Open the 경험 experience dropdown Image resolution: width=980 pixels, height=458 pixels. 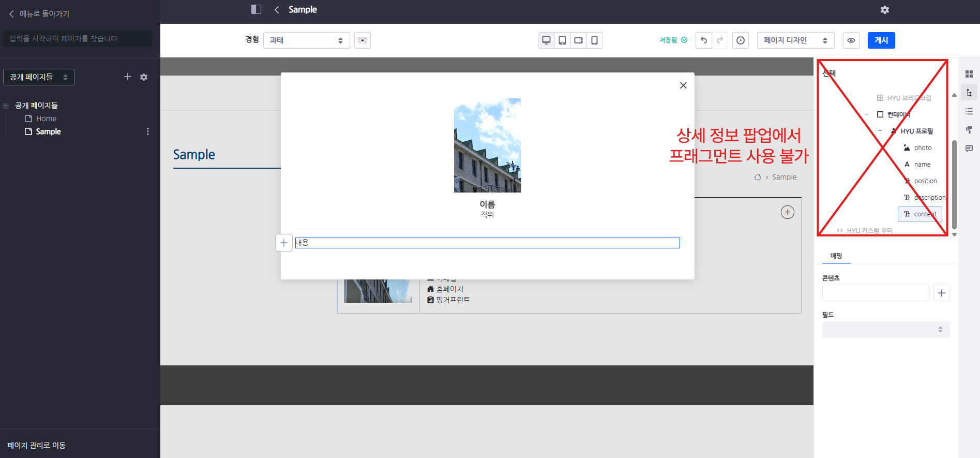(x=306, y=40)
